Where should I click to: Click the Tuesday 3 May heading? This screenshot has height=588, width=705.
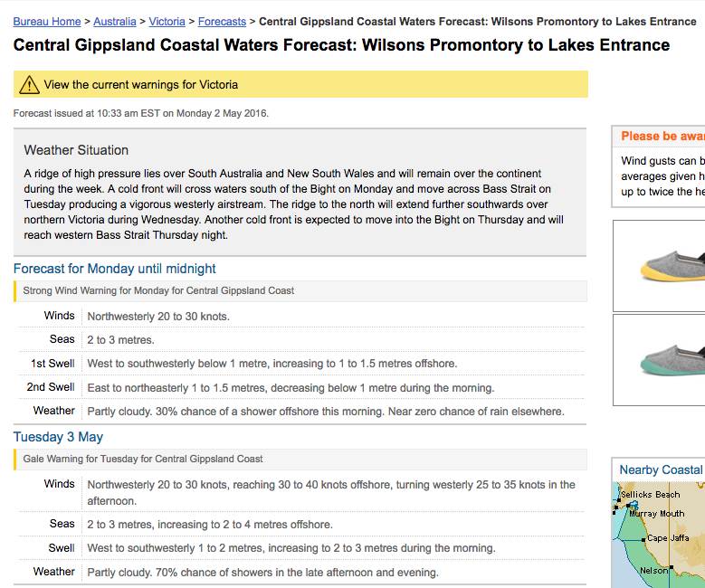pyautogui.click(x=58, y=437)
